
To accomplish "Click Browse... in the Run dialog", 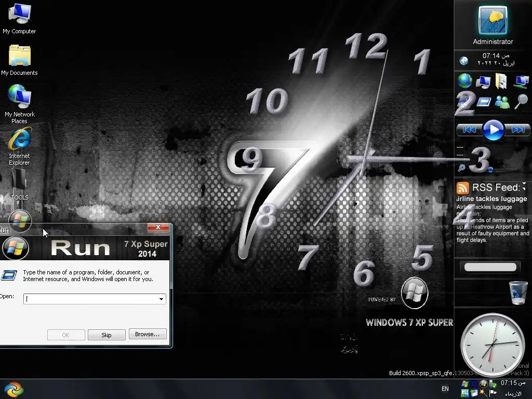I will coord(148,334).
